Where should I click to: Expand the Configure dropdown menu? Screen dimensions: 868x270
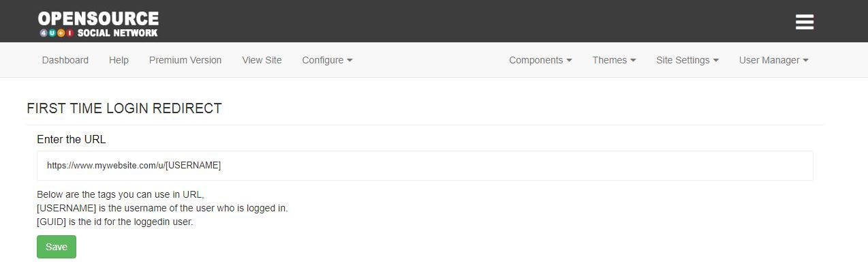tap(328, 60)
